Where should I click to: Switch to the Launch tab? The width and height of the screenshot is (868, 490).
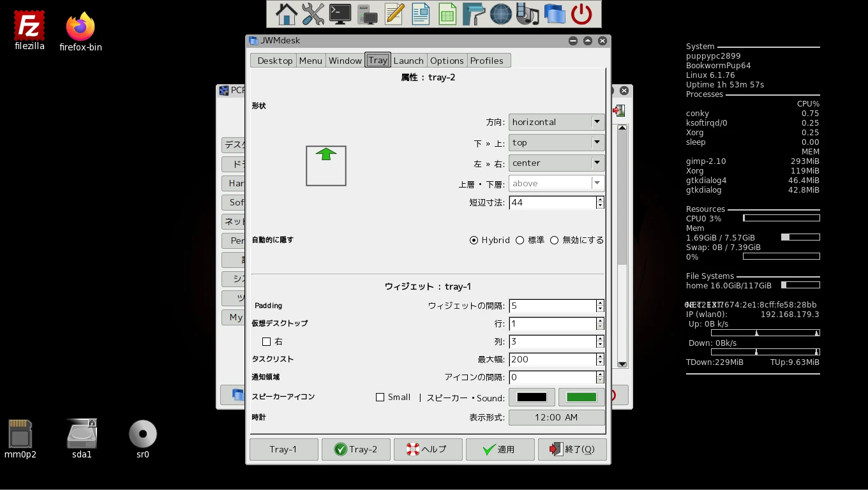tap(408, 61)
